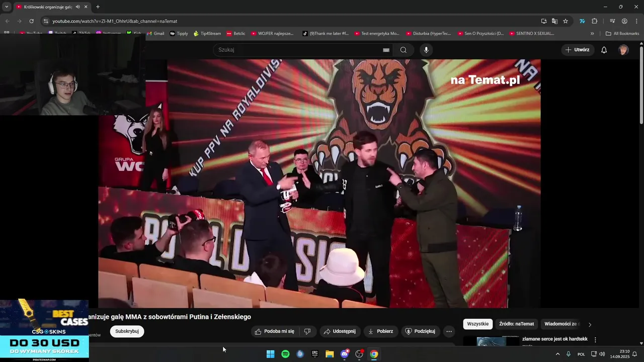Click the YouTube search magnifier icon
This screenshot has width=644, height=362.
click(x=403, y=50)
